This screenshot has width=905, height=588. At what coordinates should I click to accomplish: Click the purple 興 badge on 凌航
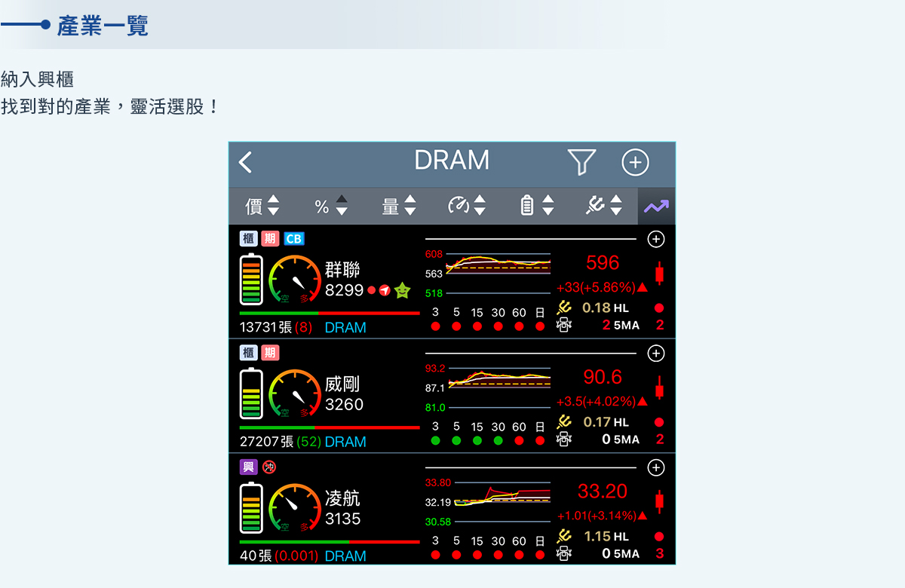coord(249,467)
